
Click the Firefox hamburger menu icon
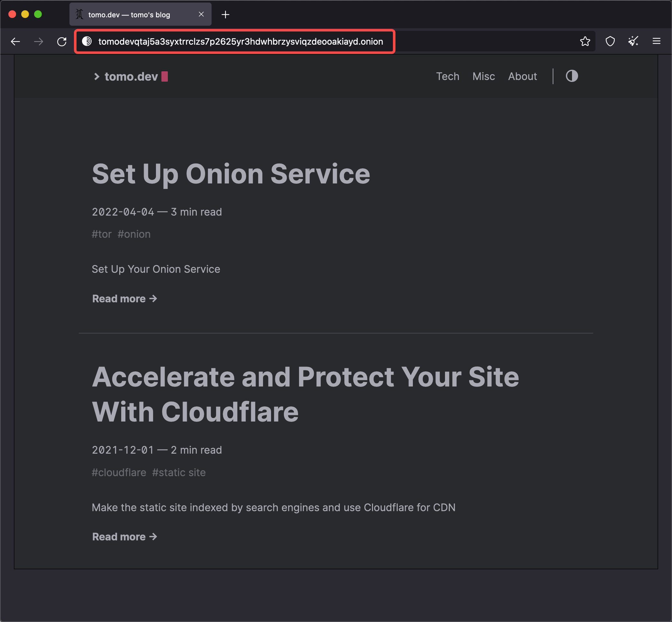(657, 41)
